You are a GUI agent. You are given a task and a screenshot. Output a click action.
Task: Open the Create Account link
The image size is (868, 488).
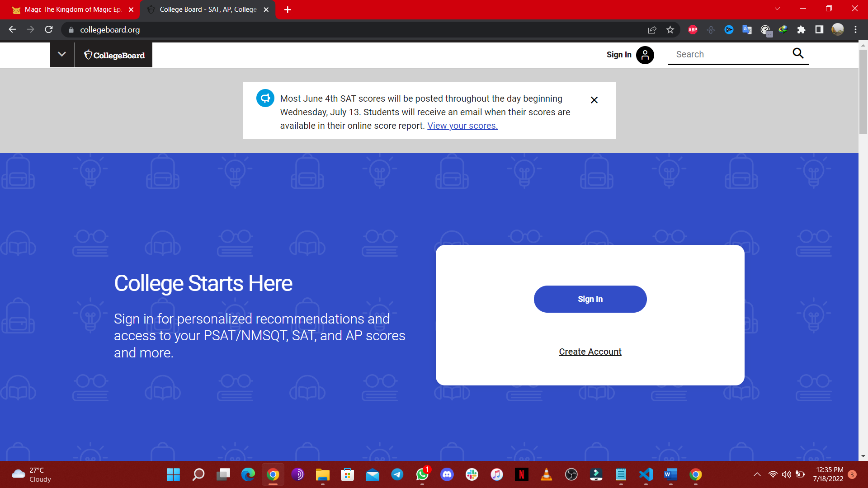[x=590, y=352]
